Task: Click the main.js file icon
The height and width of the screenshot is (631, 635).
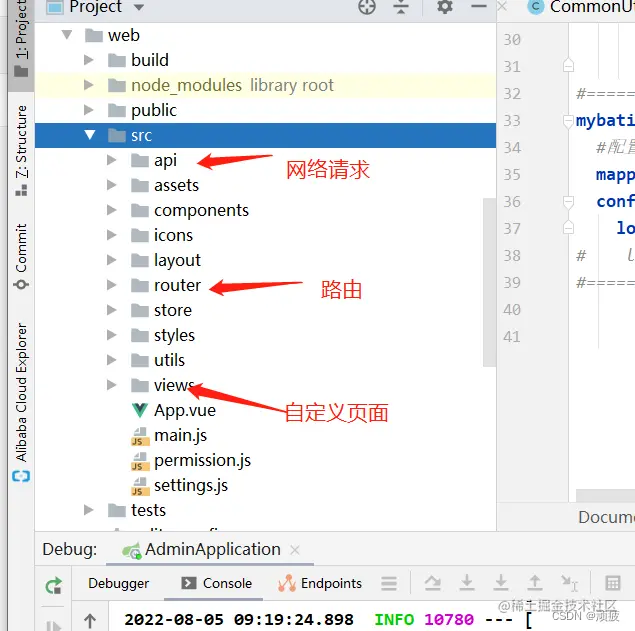Action: point(140,436)
